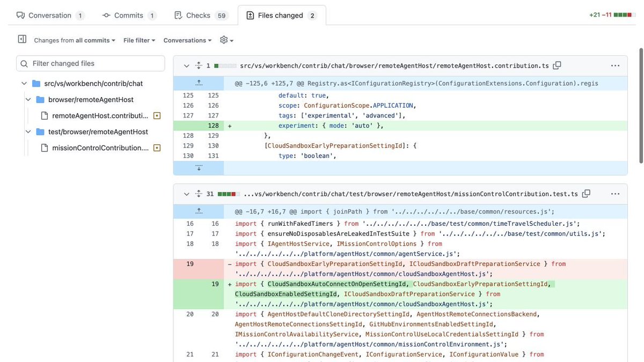
Task: Click added line number 128
Action: coord(214,125)
